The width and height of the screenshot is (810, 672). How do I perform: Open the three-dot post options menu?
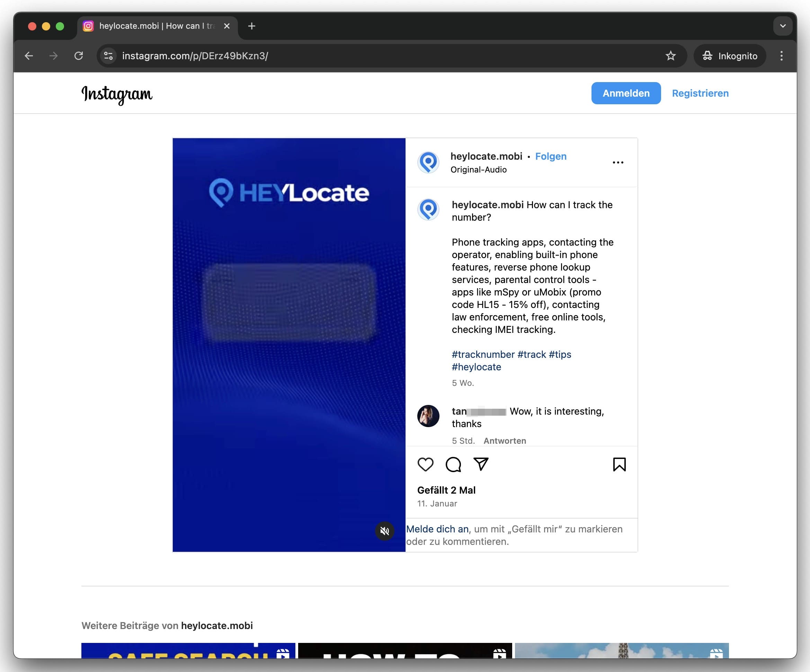618,162
